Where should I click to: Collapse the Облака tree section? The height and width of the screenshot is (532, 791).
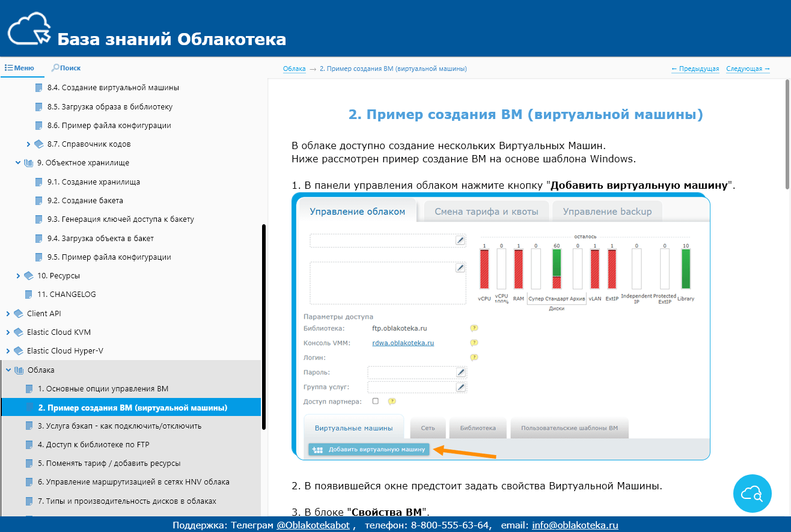7,370
